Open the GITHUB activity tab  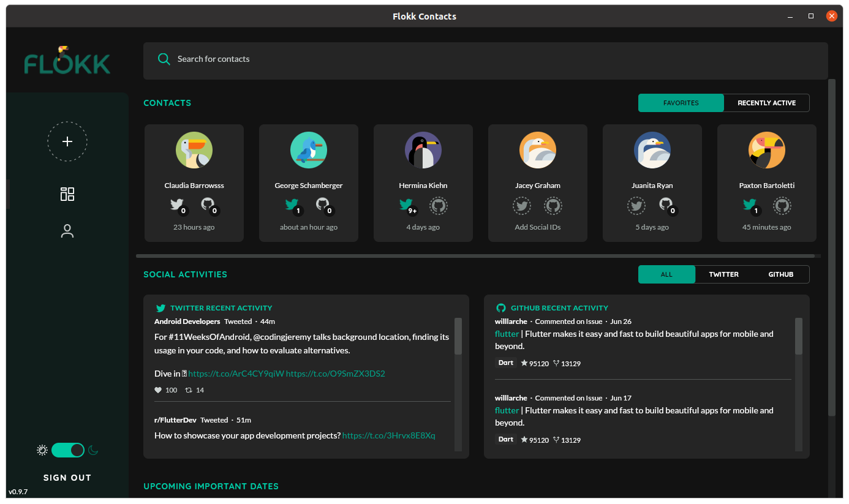780,274
